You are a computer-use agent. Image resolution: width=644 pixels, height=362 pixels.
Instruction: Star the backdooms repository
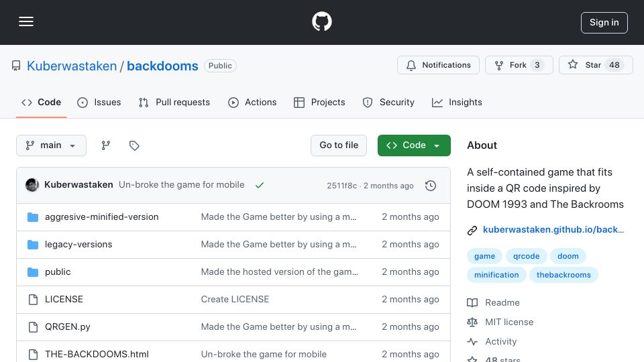click(x=596, y=65)
